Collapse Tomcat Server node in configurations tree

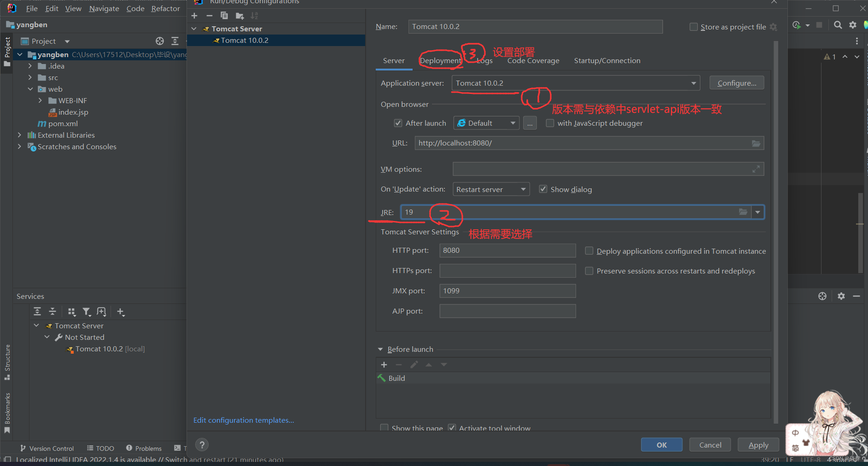[x=194, y=29]
